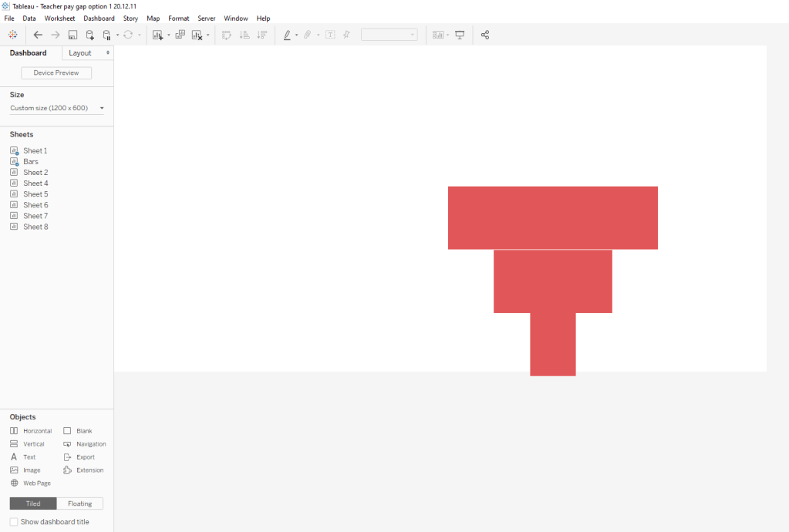Open Presentation Mode using the monitor icon
Viewport: 789px width, 532px height.
click(460, 35)
